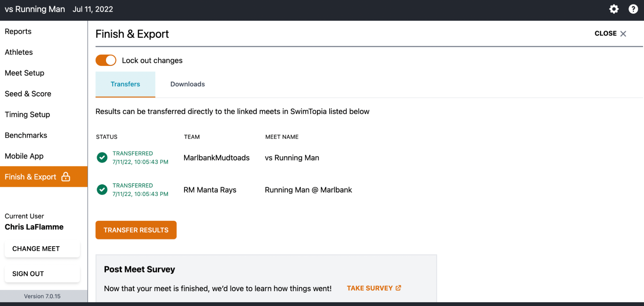Viewport: 644px width, 306px height.
Task: Open Timing Setup from sidebar
Action: tap(27, 115)
